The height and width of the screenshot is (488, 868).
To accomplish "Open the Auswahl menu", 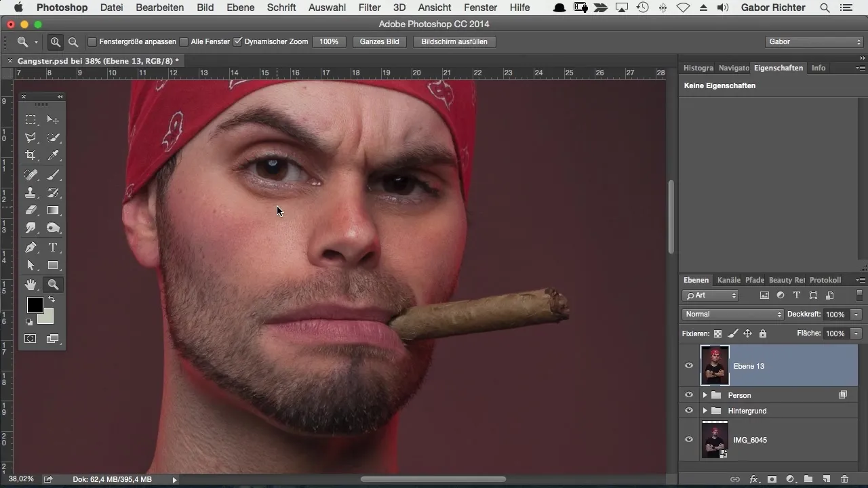I will click(x=325, y=7).
